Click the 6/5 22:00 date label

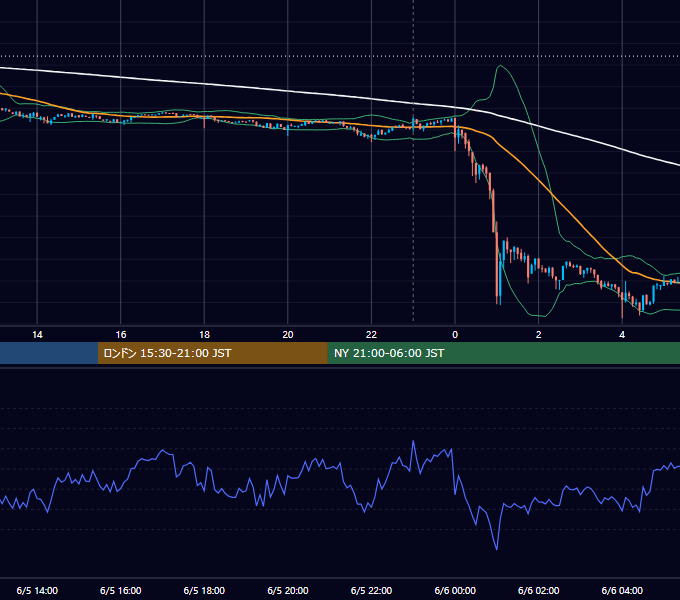(x=371, y=590)
